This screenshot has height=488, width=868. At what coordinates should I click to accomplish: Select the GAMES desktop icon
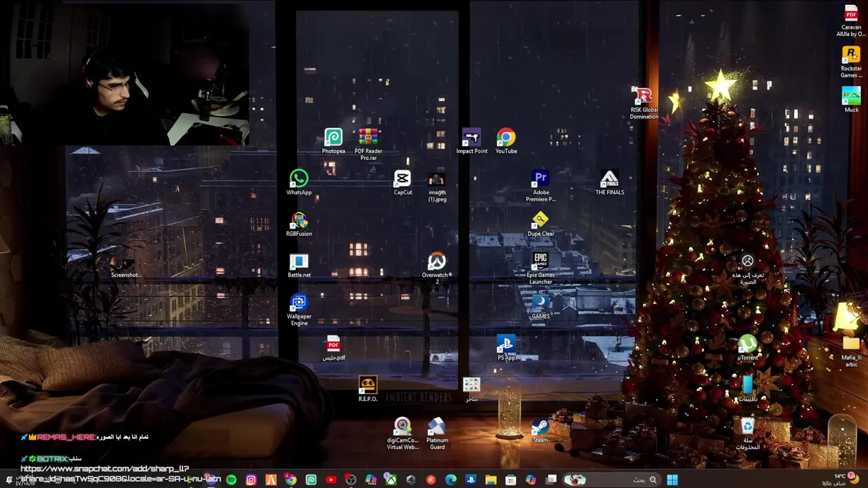pos(540,306)
